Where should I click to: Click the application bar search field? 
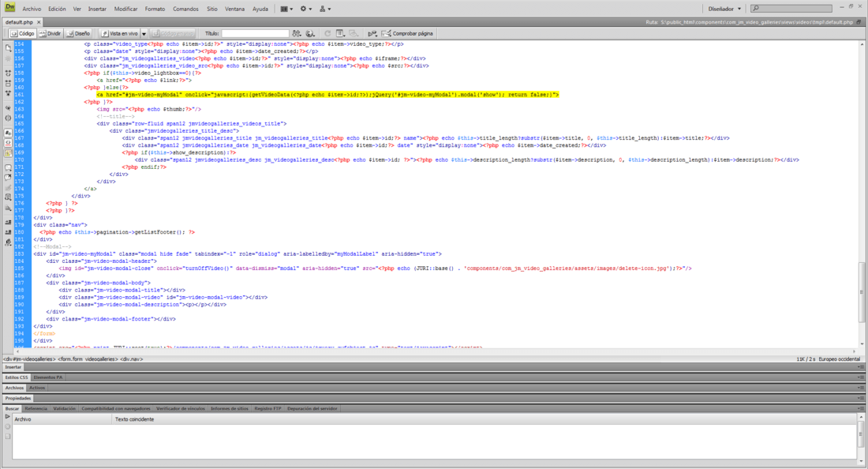coord(791,9)
